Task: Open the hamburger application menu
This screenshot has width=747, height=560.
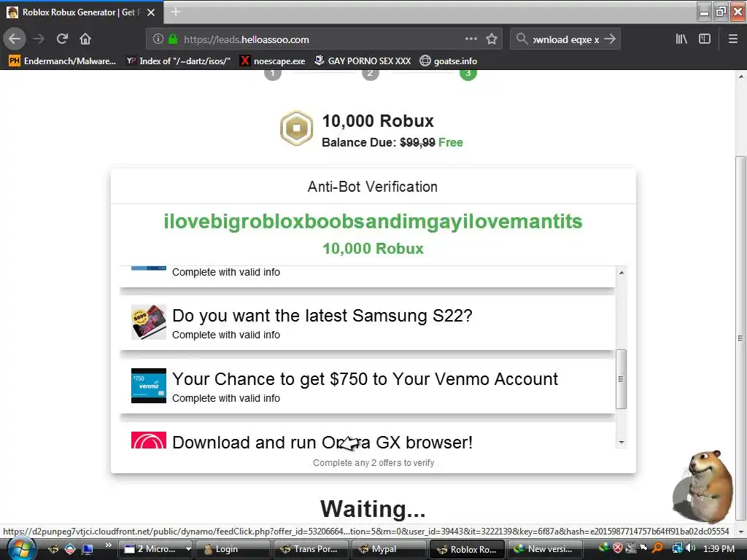Action: pyautogui.click(x=732, y=39)
